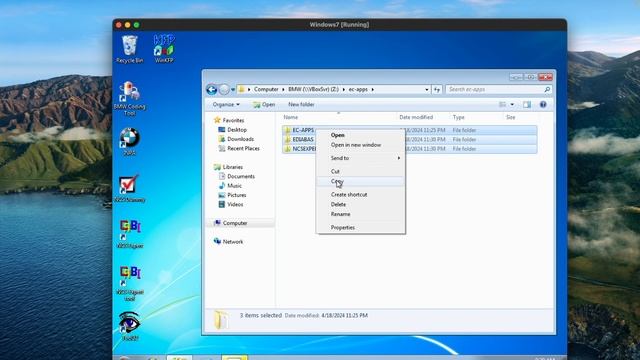The height and width of the screenshot is (360, 640).
Task: Expand the address bar history dropdown
Action: [427, 89]
